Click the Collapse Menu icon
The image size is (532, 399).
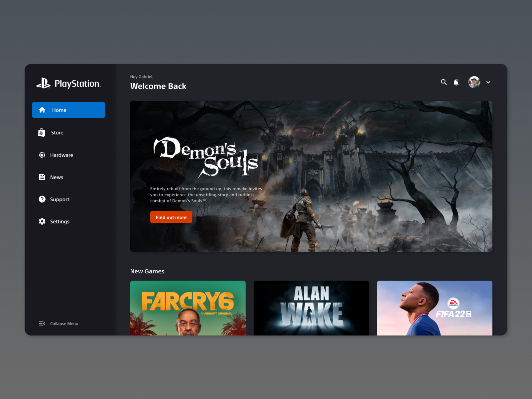pos(42,324)
